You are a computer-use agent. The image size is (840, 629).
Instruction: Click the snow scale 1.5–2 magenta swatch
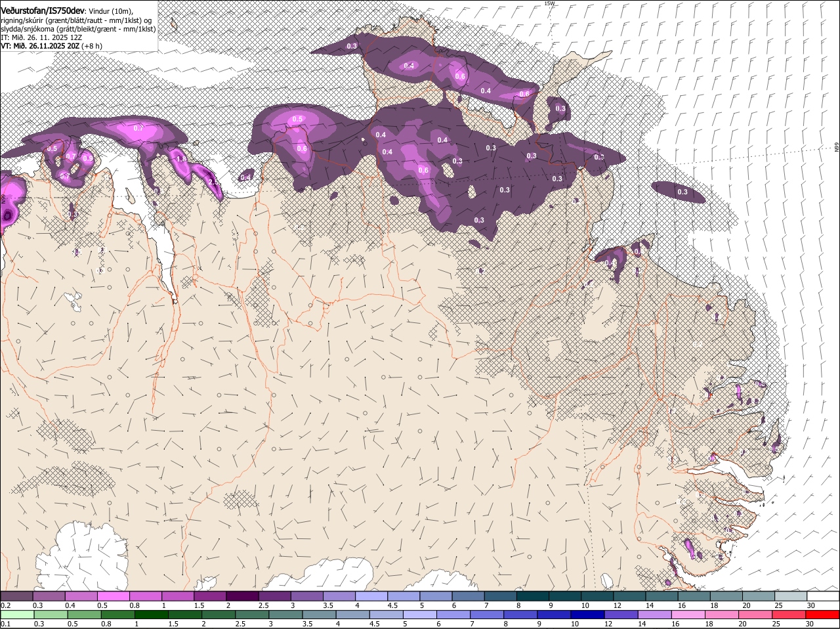[210, 596]
